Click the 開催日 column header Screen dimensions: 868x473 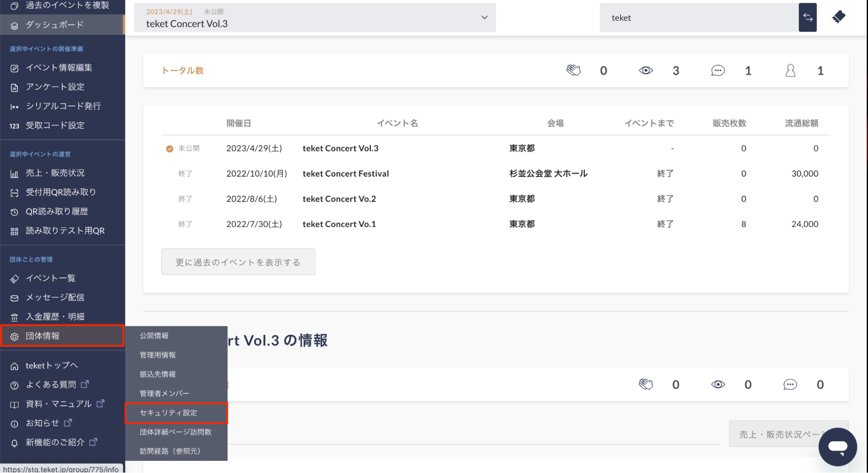pyautogui.click(x=238, y=123)
